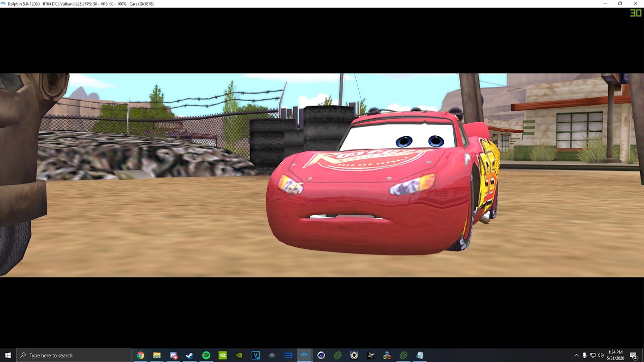Click the Show Desktop sliver at the taskbar's right end
The width and height of the screenshot is (644, 362).
643,355
